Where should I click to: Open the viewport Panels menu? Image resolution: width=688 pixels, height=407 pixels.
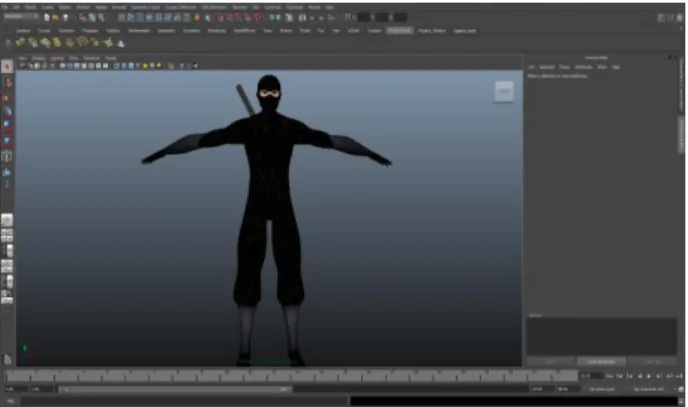point(111,58)
